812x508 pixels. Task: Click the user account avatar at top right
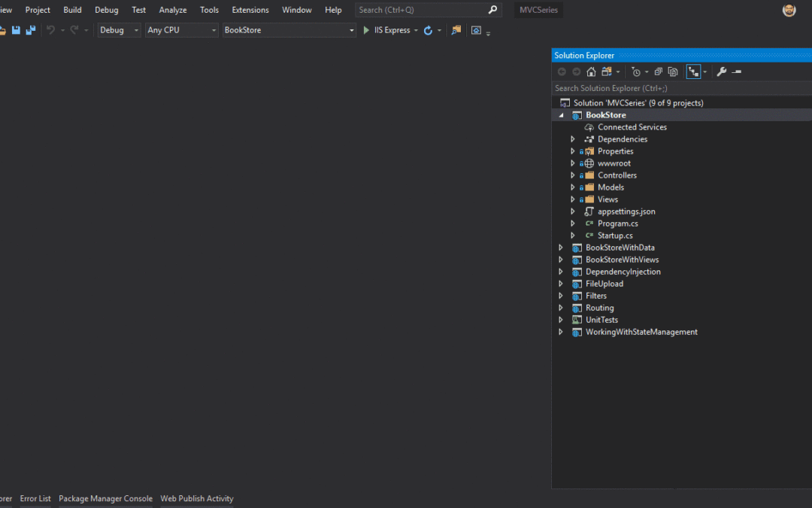(789, 10)
